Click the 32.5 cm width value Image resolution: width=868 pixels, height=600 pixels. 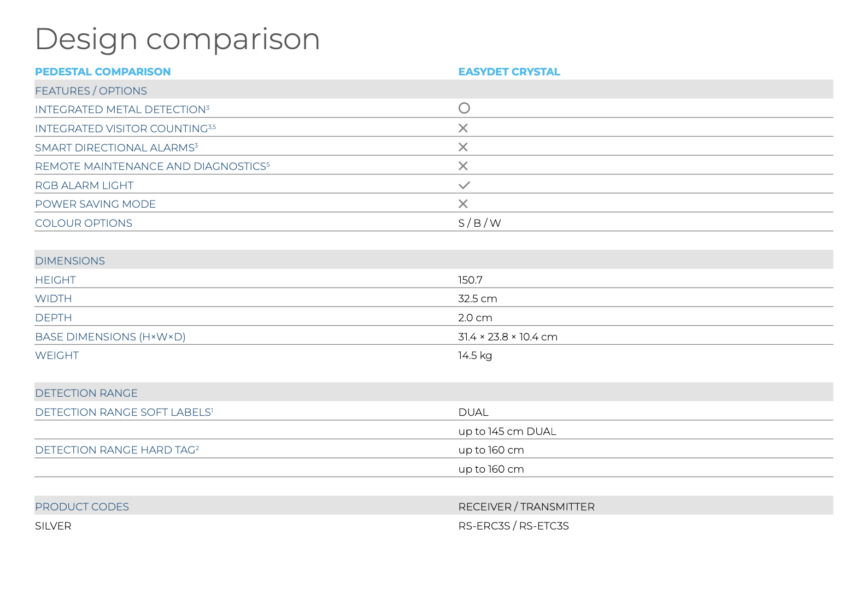[478, 298]
